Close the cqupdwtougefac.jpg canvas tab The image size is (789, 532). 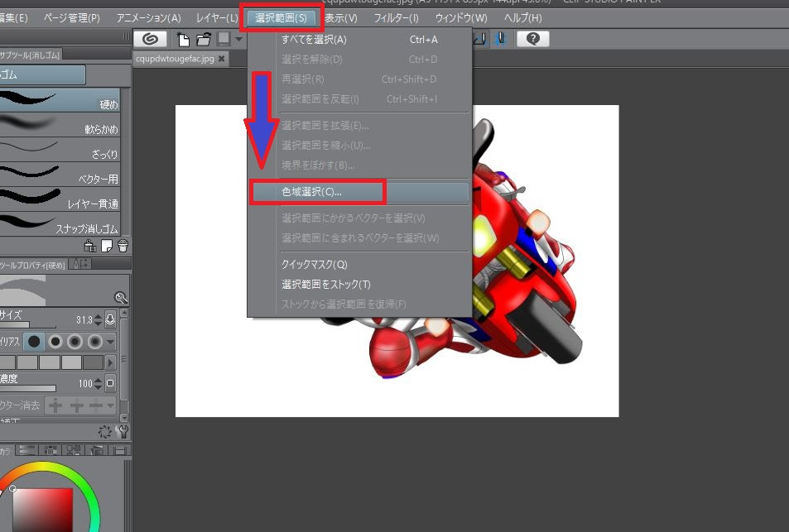221,58
